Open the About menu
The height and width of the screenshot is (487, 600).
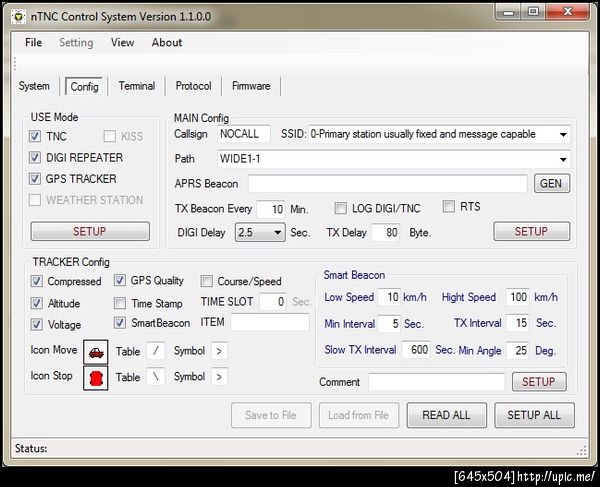[167, 42]
